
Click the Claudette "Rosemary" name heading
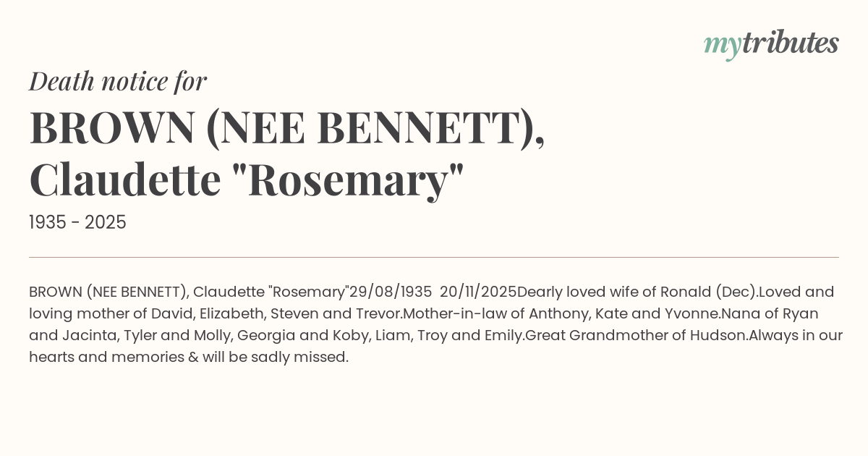[246, 180]
